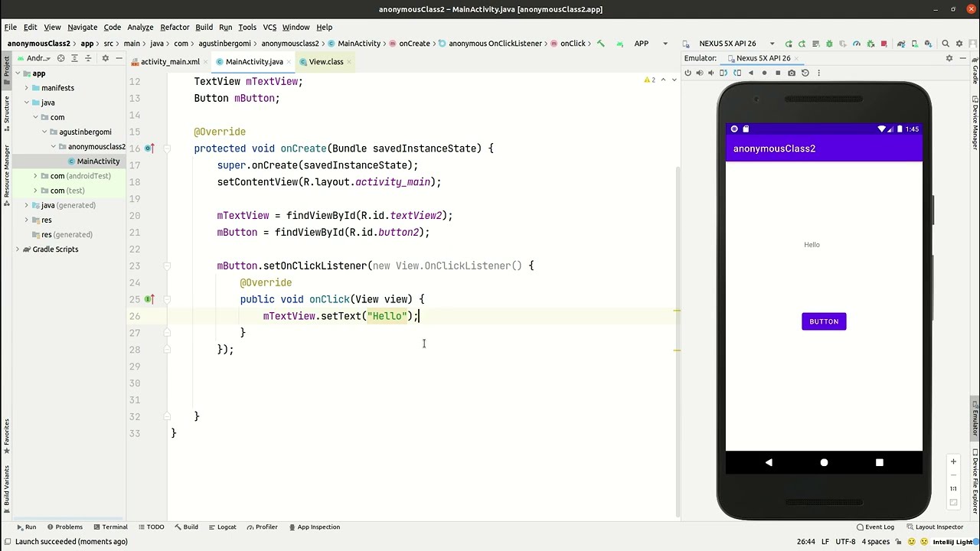Viewport: 980px width, 551px height.
Task: Click emulator Volume Down icon
Action: (x=711, y=73)
